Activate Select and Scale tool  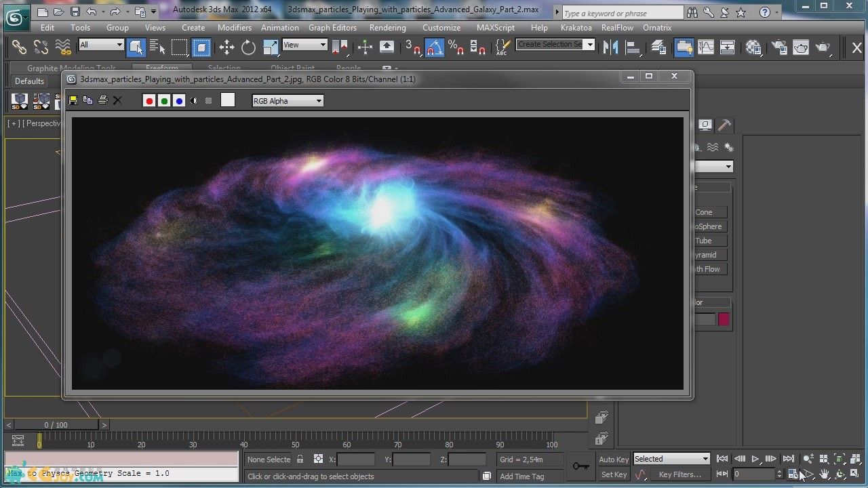(x=271, y=47)
